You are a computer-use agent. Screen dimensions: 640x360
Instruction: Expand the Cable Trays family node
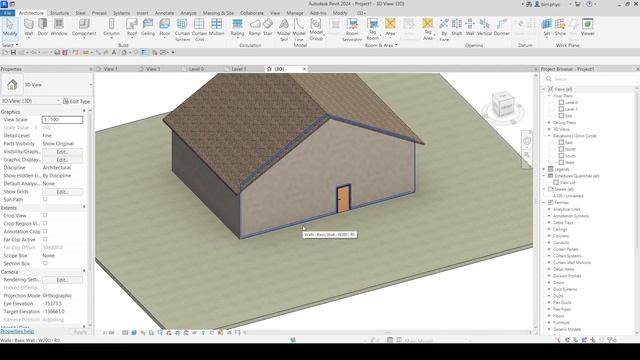click(x=549, y=222)
